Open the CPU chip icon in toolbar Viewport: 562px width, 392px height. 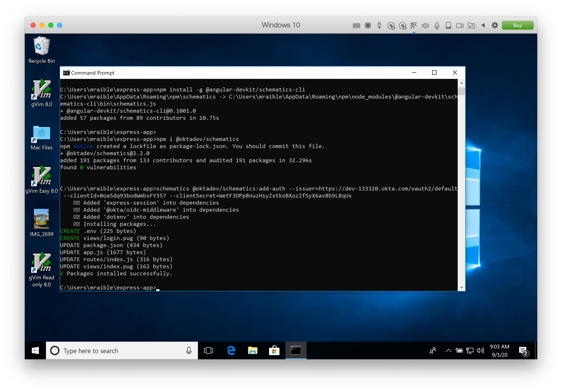pyautogui.click(x=368, y=25)
